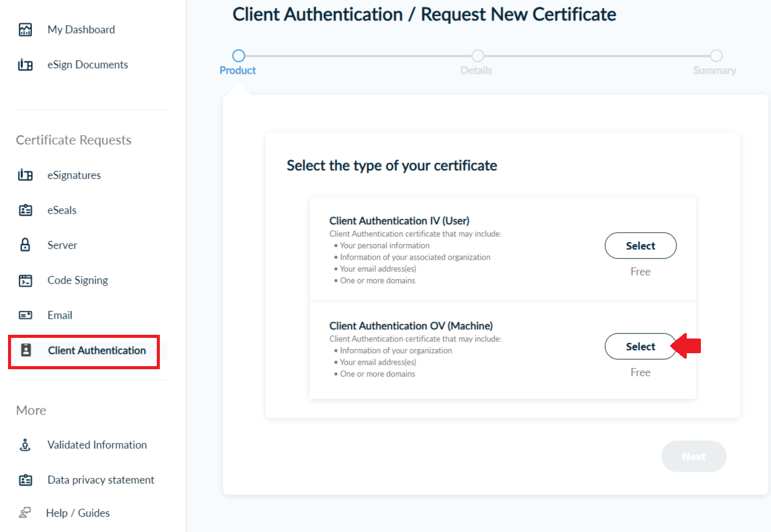Click the Summary step circle
This screenshot has width=771, height=532.
pos(716,56)
